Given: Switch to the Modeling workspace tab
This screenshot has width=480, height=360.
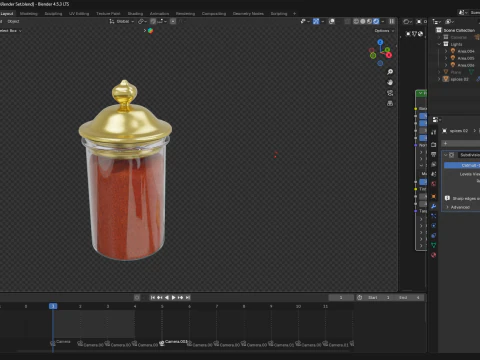Looking at the screenshot, I should click(x=29, y=14).
